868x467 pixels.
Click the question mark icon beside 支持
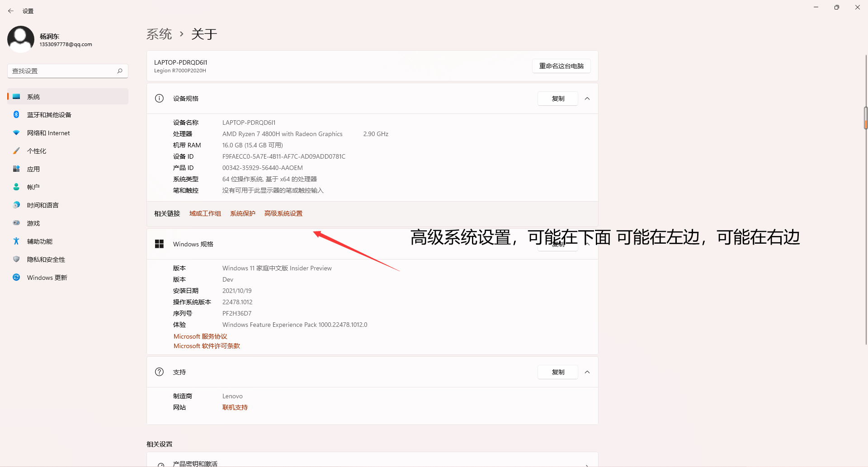click(159, 372)
